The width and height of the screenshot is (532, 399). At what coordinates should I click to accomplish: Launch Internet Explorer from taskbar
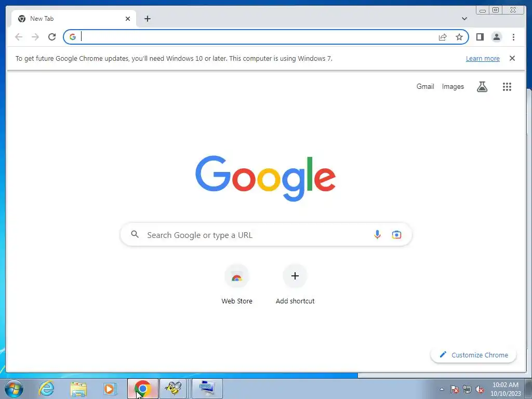[46, 389]
